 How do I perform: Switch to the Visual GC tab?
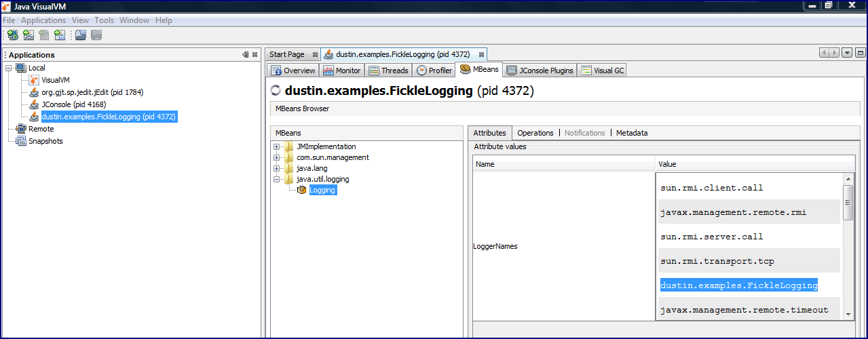tap(603, 71)
